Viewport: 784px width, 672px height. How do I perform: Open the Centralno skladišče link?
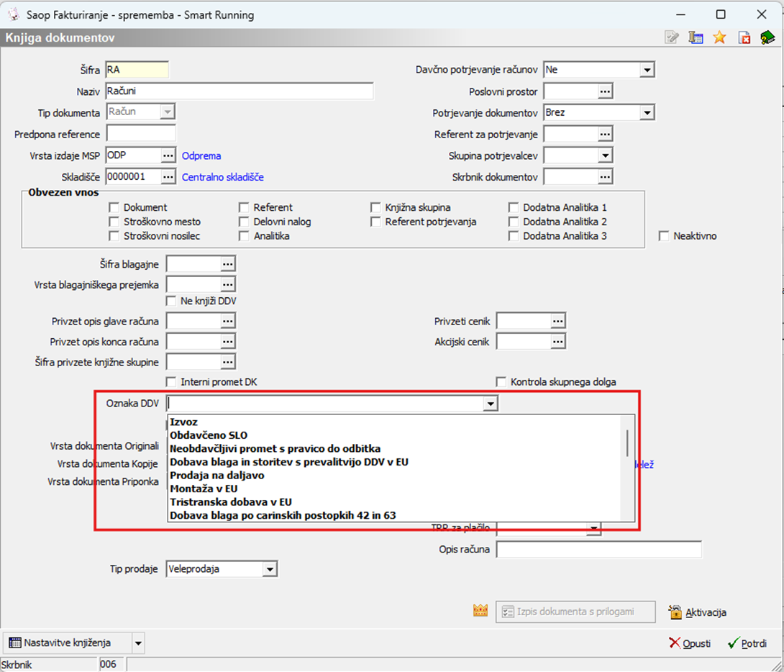pyautogui.click(x=222, y=177)
